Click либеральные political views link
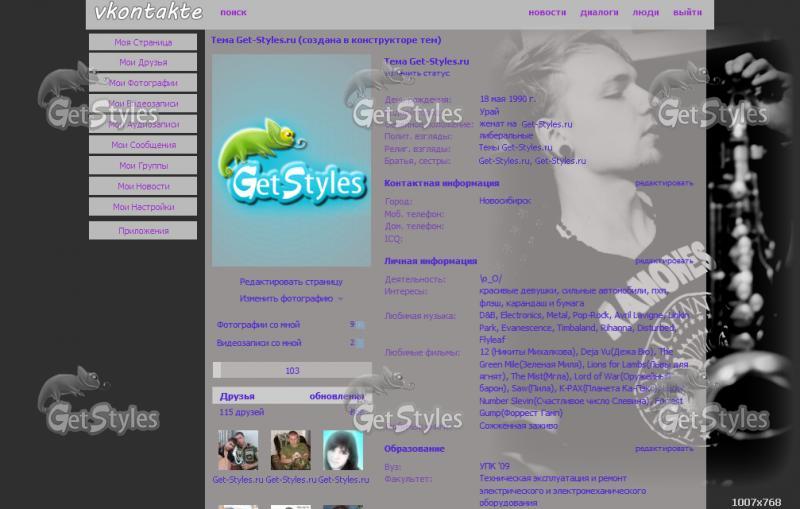The image size is (800, 509). click(506, 136)
